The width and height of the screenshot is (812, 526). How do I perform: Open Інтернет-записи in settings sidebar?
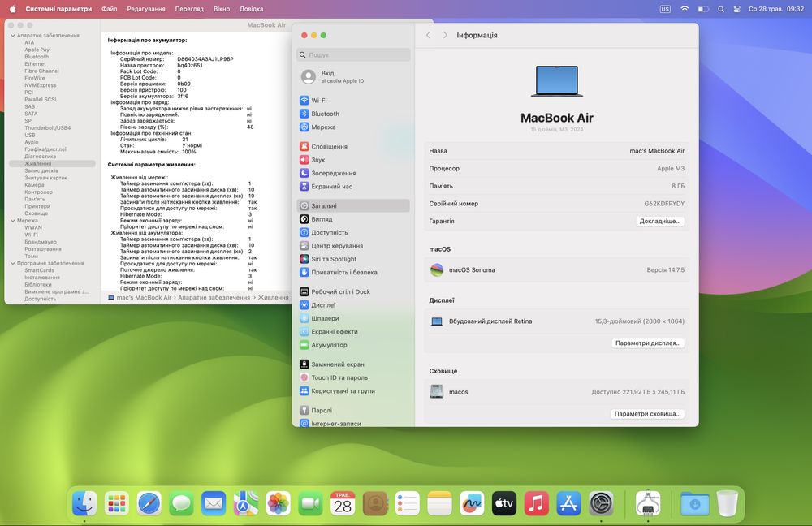(353, 424)
